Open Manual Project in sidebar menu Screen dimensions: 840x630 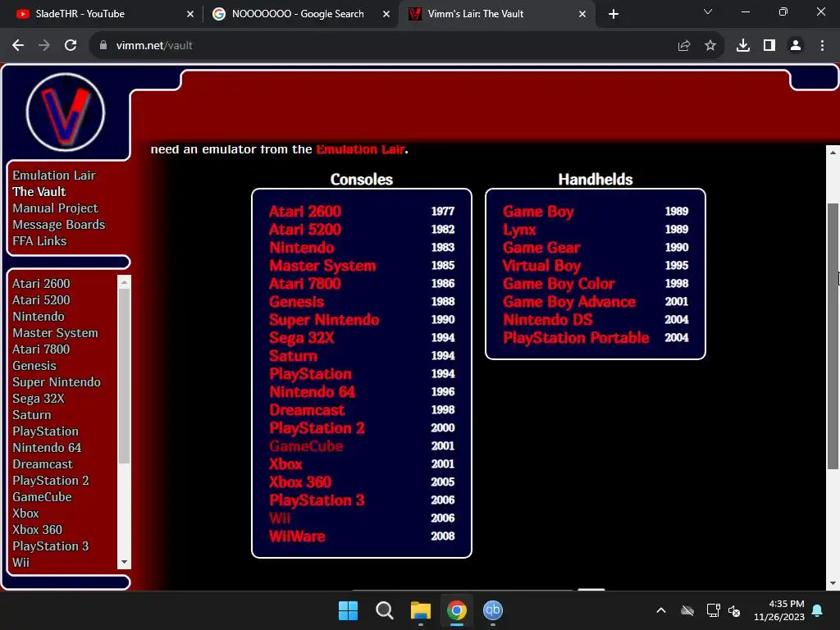coord(55,208)
